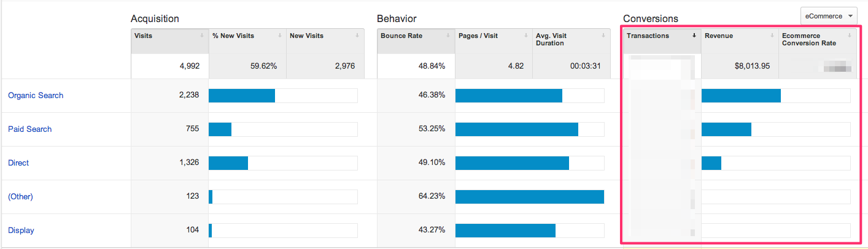Click Avg. Visit Duration sort arrow
Viewport: 868px width, 249px height.
pyautogui.click(x=603, y=36)
